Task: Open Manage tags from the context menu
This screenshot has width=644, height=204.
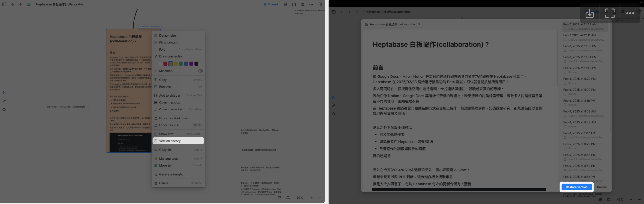Action: tap(178, 158)
